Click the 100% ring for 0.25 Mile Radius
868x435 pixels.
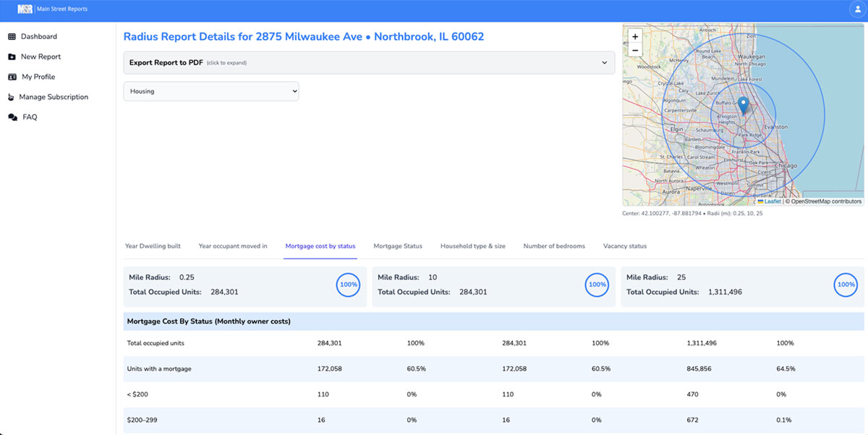(x=348, y=284)
